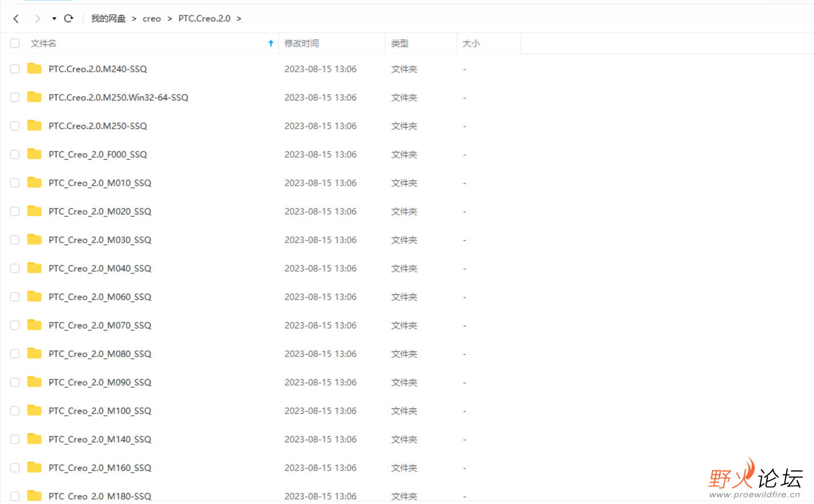Check the box for PTC_Creo_2.0_M070_SSQ
The width and height of the screenshot is (814, 504).
(15, 325)
